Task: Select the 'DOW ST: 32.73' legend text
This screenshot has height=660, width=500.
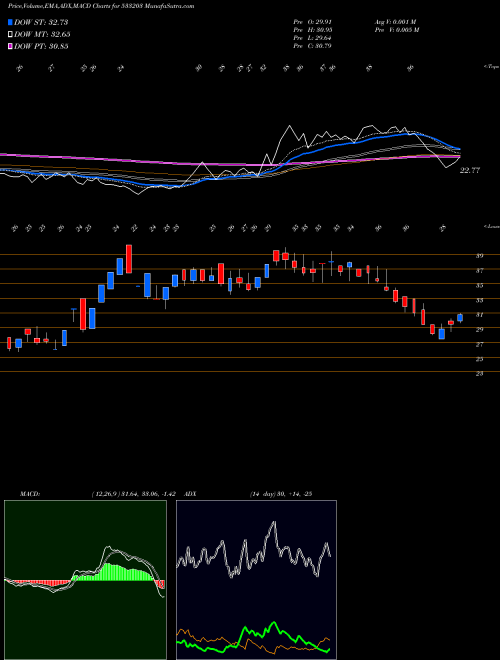Action: point(41,22)
